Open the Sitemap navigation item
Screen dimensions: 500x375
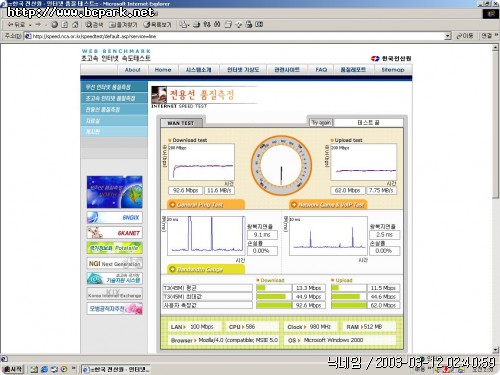pos(393,70)
